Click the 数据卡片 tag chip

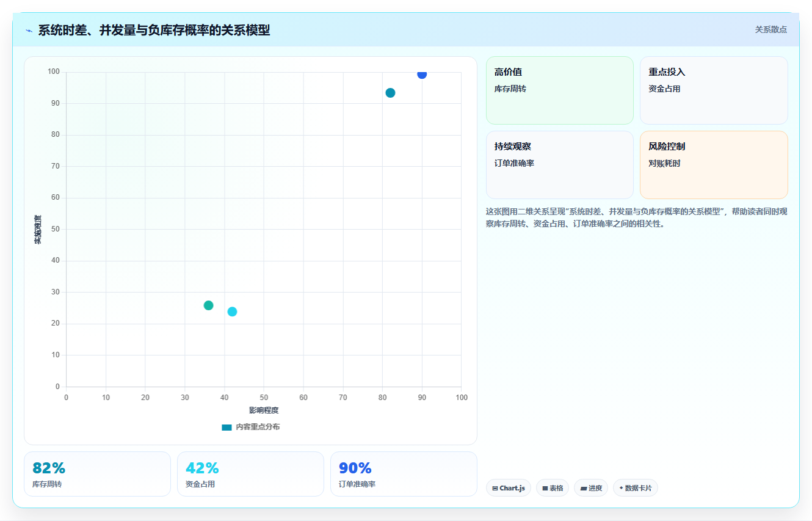coord(635,488)
